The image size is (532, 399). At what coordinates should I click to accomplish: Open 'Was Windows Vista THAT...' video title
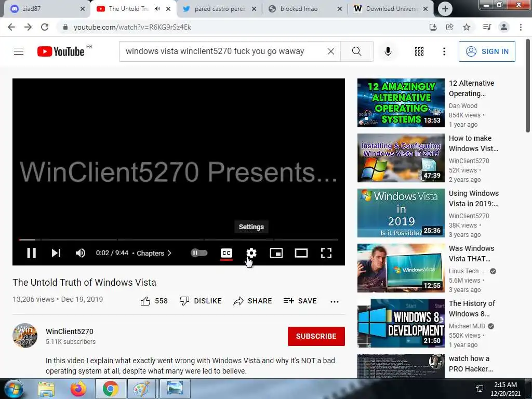[472, 254]
